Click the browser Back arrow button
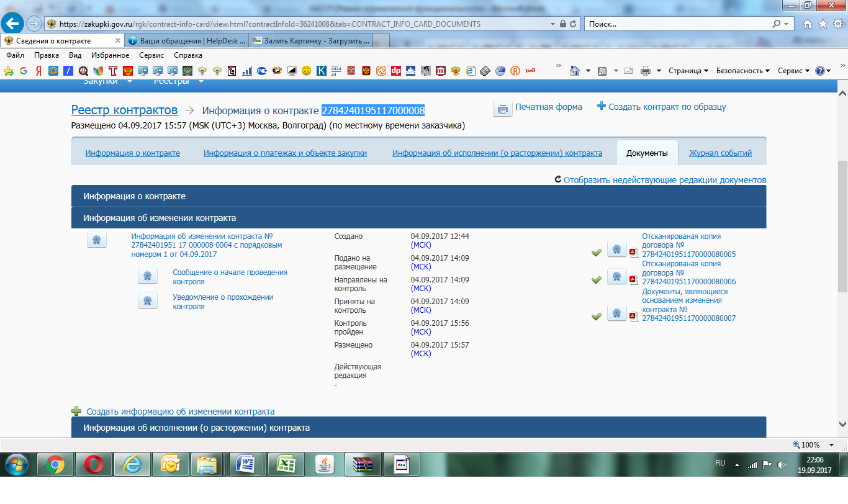 click(x=14, y=24)
